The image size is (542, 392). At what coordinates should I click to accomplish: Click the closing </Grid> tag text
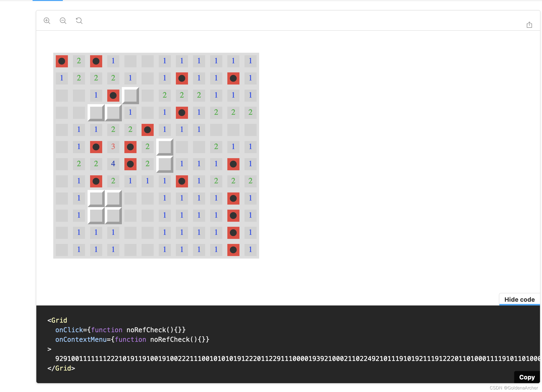pos(61,368)
